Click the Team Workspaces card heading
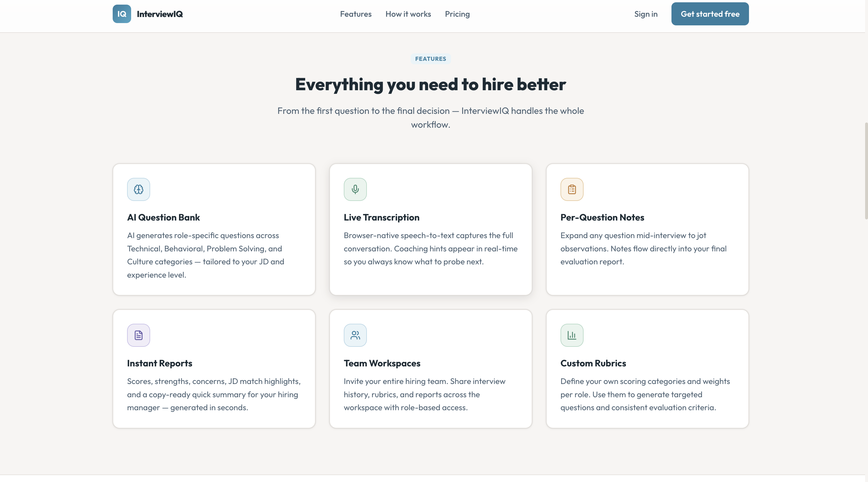The height and width of the screenshot is (482, 868). [x=382, y=363]
